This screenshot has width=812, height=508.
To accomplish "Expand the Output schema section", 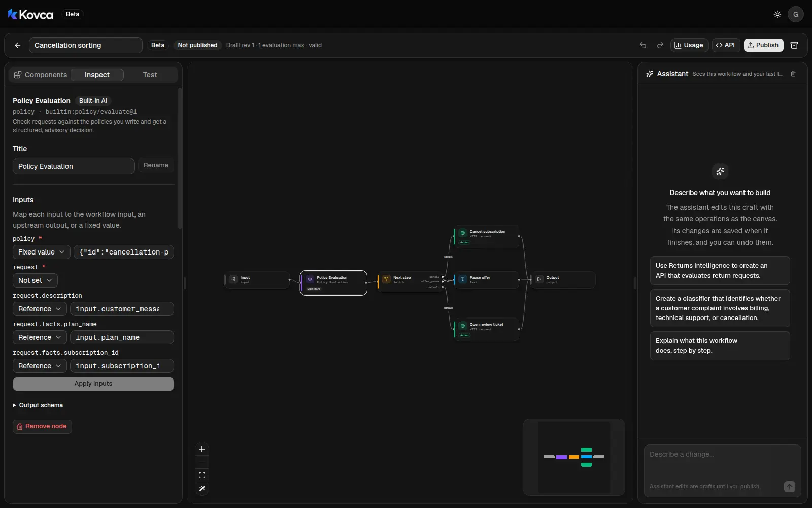I will pyautogui.click(x=38, y=405).
